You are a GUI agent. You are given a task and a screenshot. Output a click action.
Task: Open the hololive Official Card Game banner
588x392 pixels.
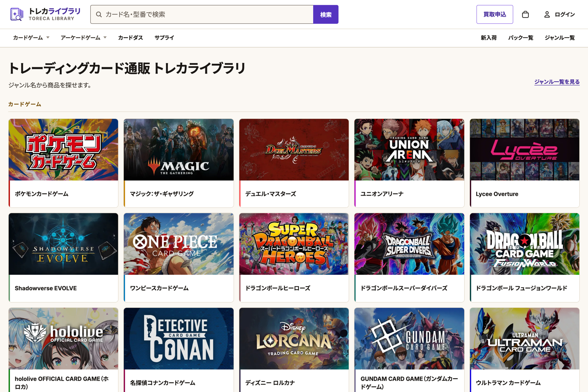pos(63,339)
